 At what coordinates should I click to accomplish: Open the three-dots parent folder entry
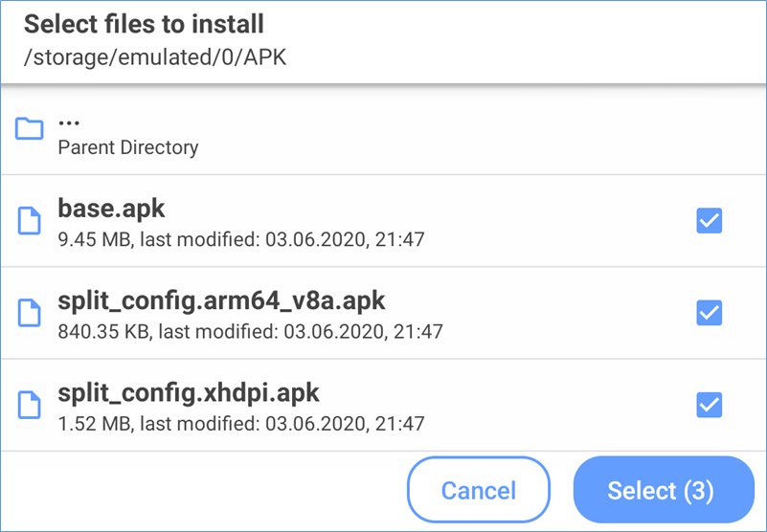(69, 122)
